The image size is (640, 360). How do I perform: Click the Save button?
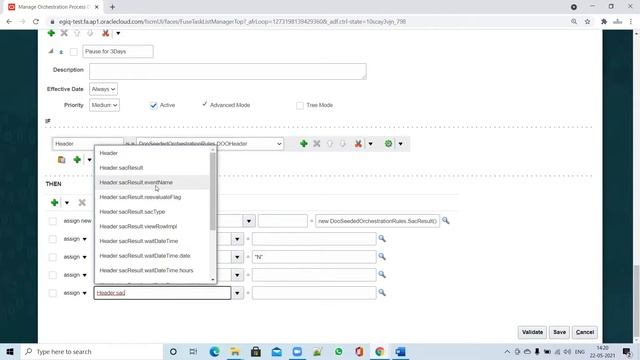click(559, 332)
